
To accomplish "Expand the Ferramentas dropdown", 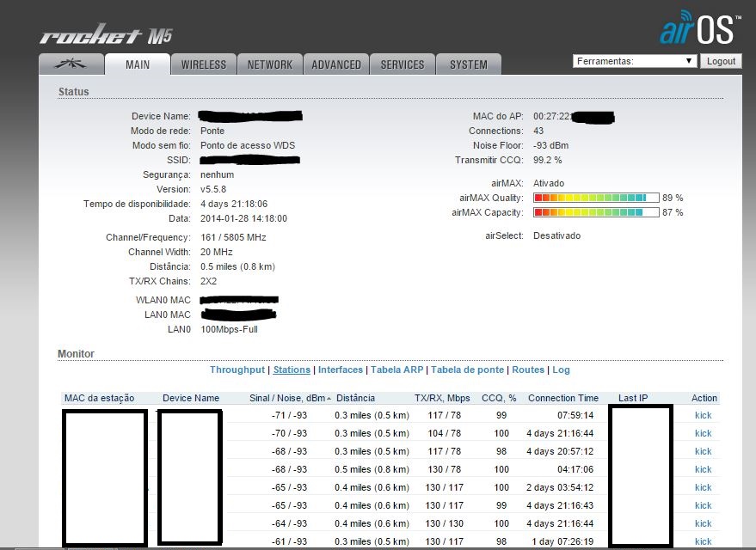I will tap(635, 61).
